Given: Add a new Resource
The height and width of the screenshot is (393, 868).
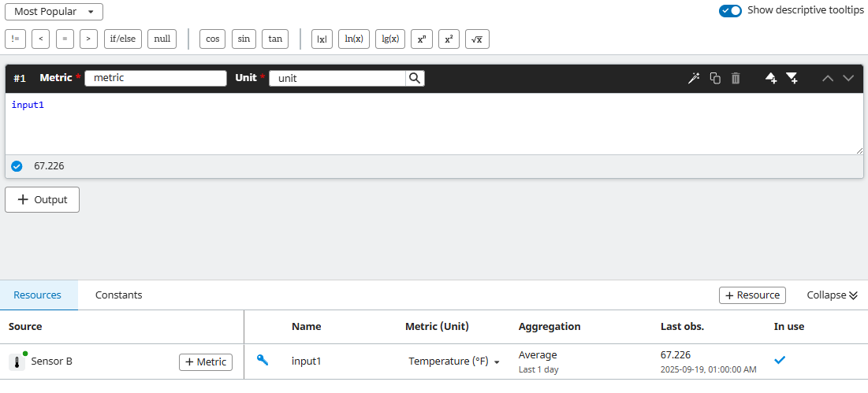Looking at the screenshot, I should [x=752, y=295].
